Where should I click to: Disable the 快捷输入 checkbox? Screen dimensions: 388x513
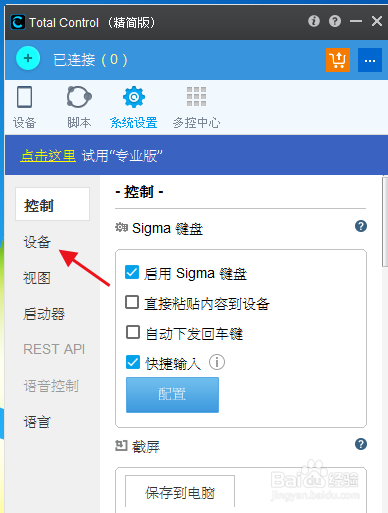133,362
